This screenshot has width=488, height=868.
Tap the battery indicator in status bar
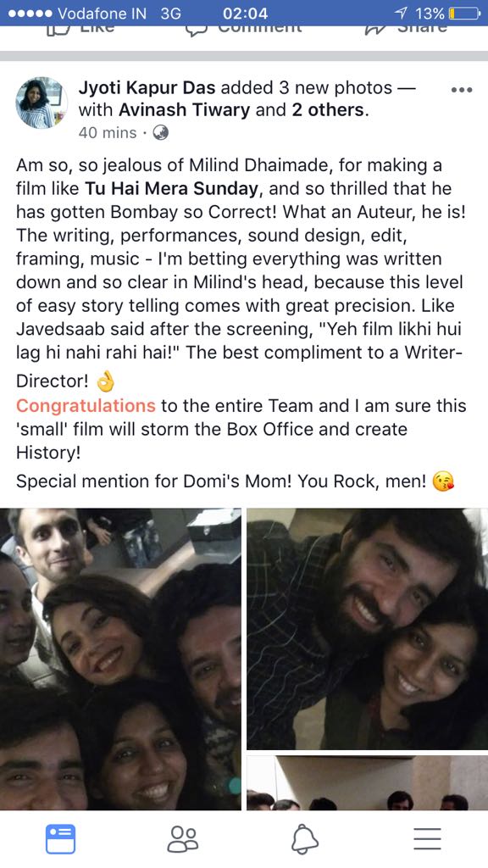pos(463,13)
